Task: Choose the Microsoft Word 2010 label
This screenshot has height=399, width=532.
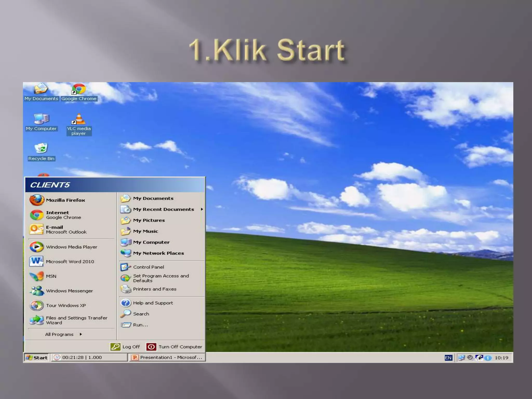Action: [x=70, y=262]
